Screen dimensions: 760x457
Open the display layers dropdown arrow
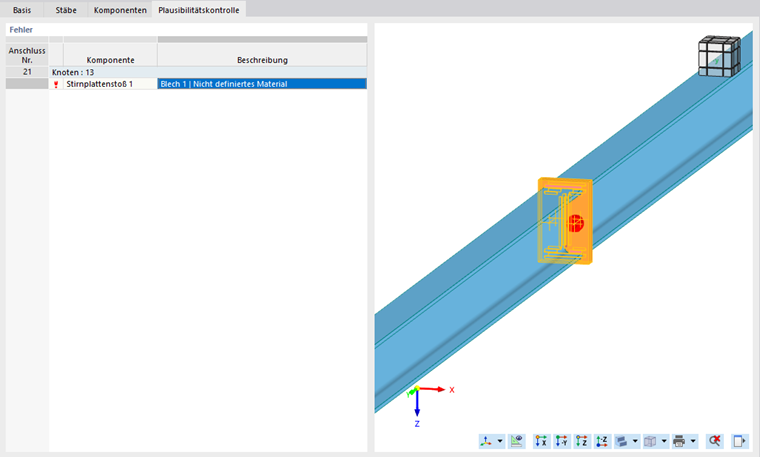click(635, 441)
